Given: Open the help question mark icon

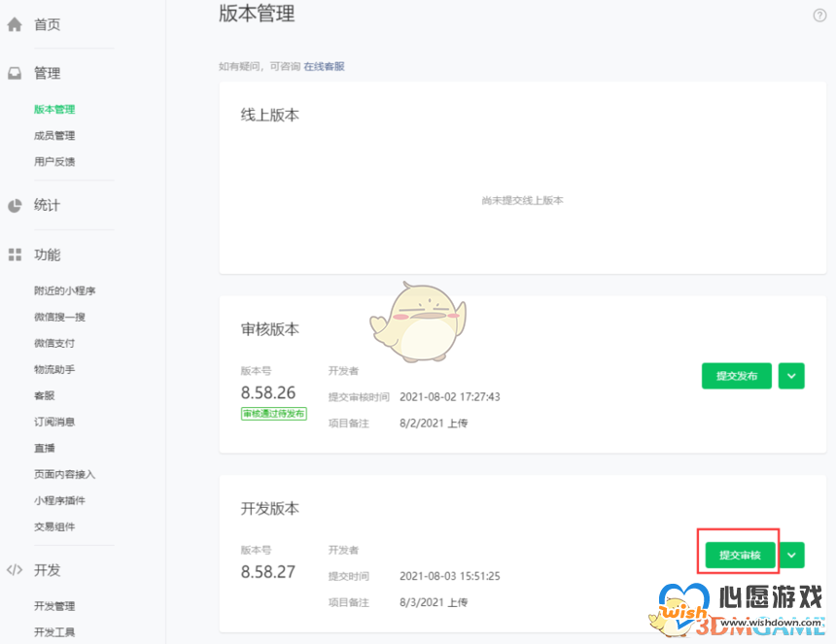Looking at the screenshot, I should click(x=819, y=15).
